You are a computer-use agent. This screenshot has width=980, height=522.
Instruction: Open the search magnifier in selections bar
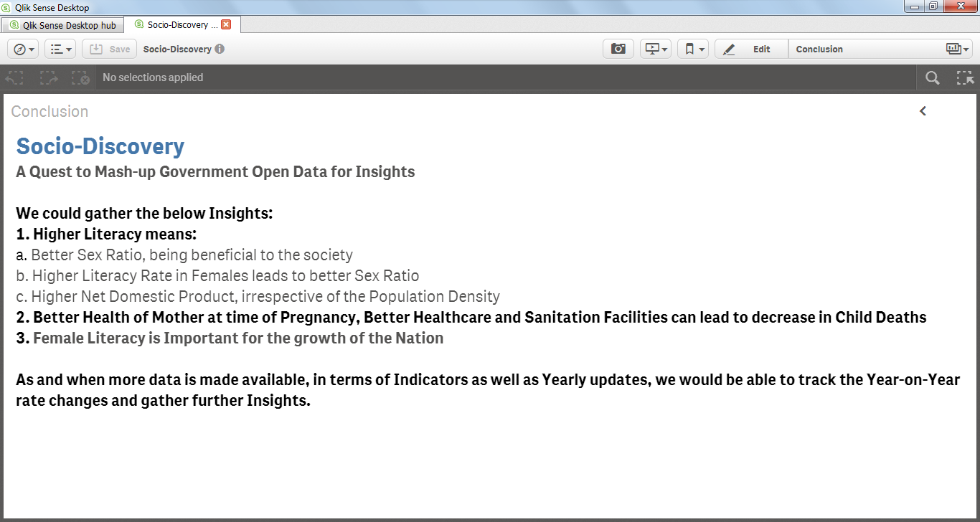[932, 77]
